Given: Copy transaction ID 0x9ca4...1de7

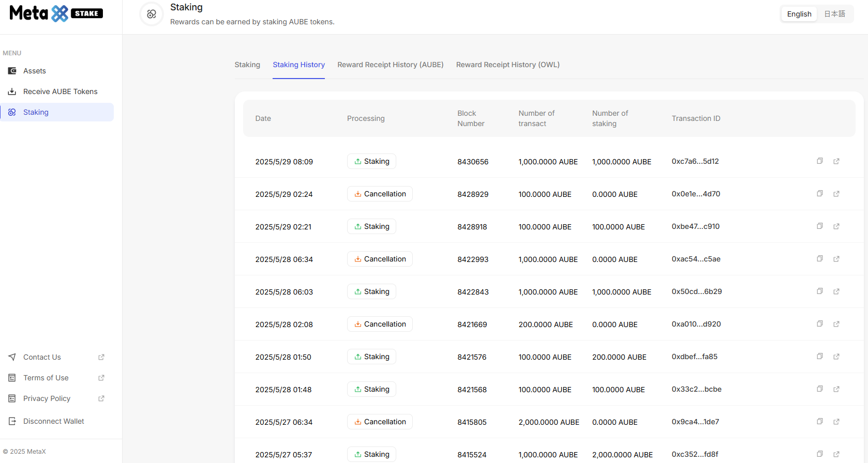Looking at the screenshot, I should [x=819, y=422].
